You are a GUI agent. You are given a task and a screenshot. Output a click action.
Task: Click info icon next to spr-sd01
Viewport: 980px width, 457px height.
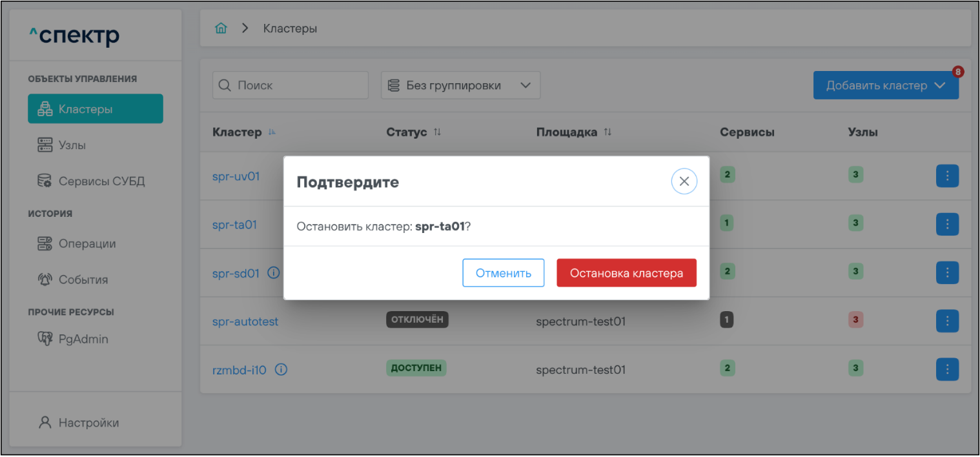coord(273,273)
